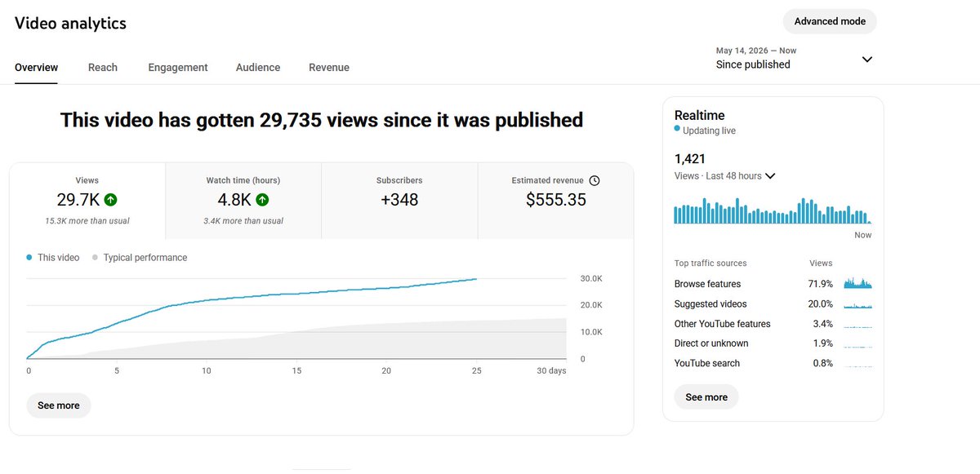Screen dimensions: 980x474
Task: Switch to the Overview tab
Action: tap(36, 68)
